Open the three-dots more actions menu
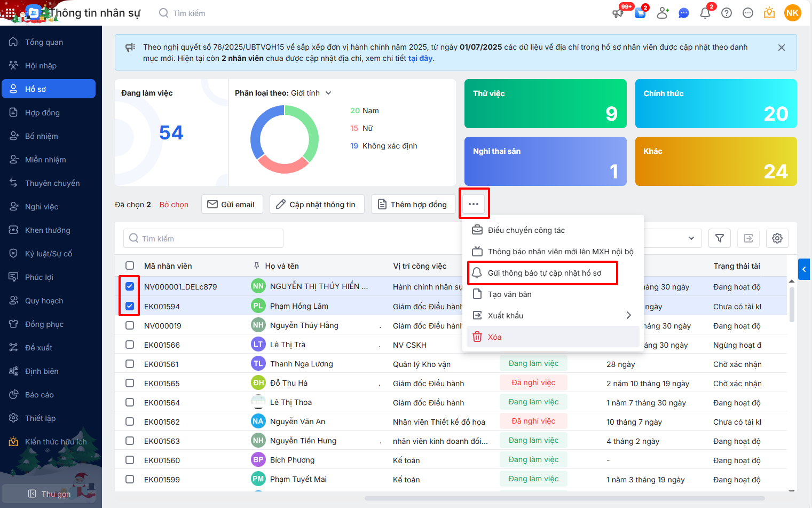Image resolution: width=812 pixels, height=508 pixels. pos(474,204)
